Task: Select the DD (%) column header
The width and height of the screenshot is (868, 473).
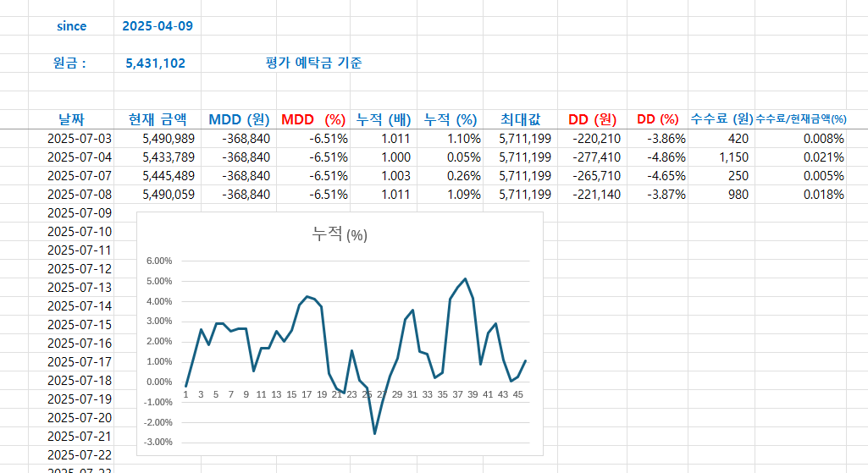Action: pyautogui.click(x=658, y=119)
